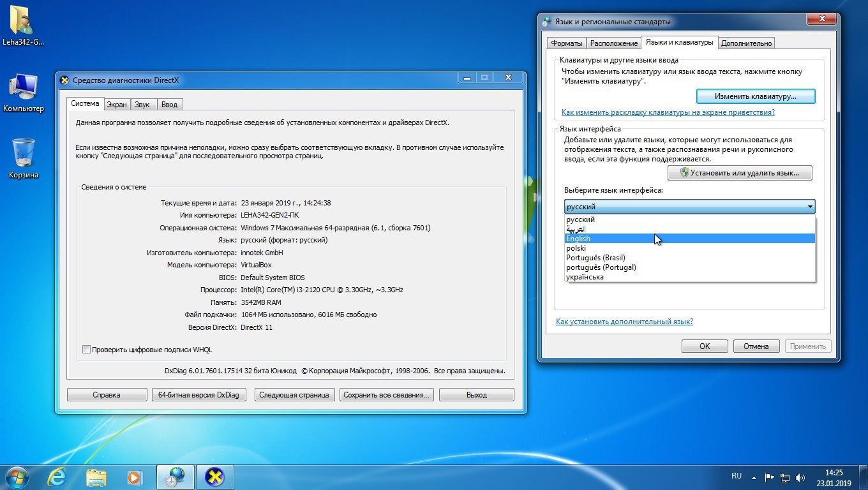Select the Языки и клавиатуры tab
This screenshot has height=490, width=868.
tap(679, 42)
